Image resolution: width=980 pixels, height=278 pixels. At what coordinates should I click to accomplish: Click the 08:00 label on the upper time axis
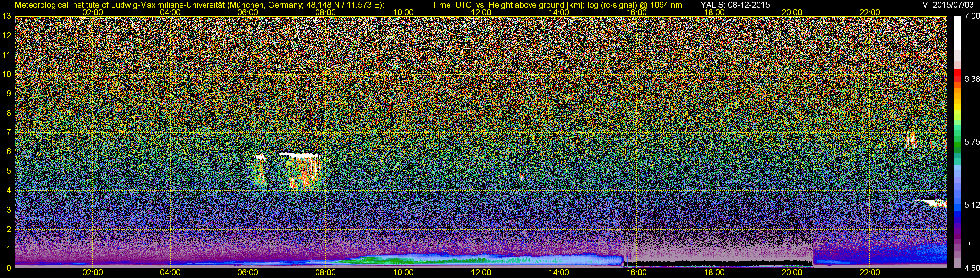click(326, 12)
